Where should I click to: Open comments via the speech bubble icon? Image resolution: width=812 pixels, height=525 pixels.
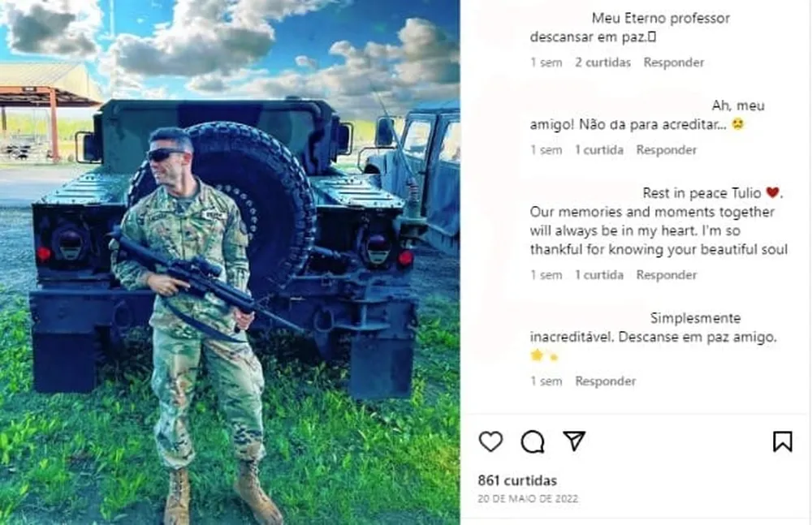[533, 441]
